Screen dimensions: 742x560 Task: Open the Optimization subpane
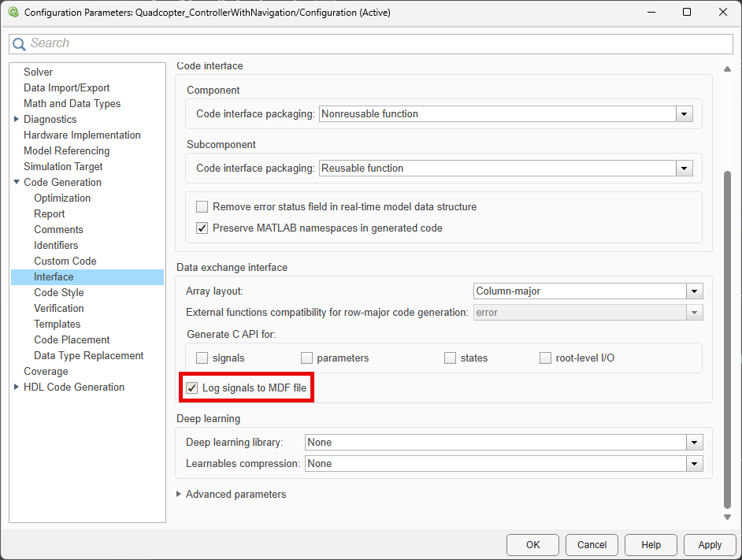coord(62,198)
